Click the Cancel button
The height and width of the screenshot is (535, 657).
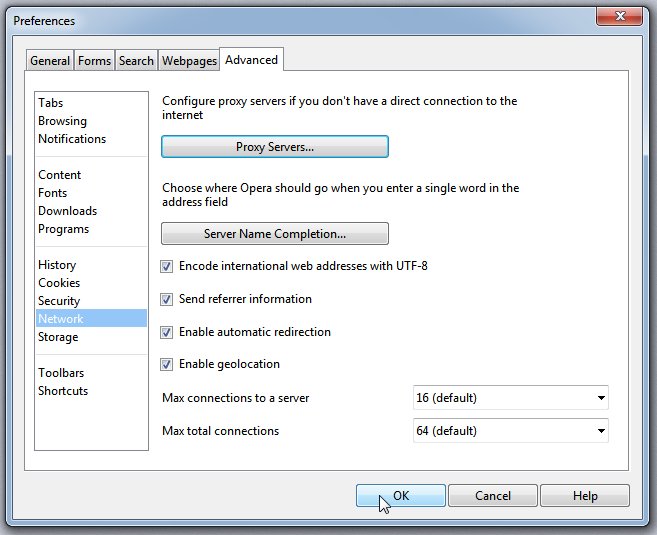click(x=493, y=496)
